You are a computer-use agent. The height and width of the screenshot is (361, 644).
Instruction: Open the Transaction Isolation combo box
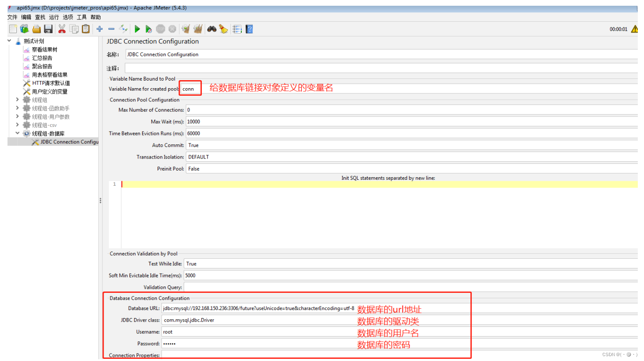(x=412, y=157)
